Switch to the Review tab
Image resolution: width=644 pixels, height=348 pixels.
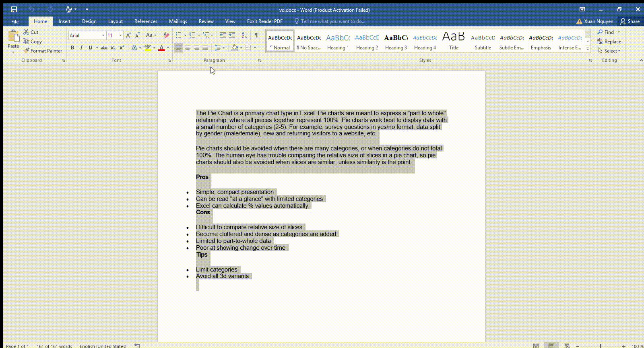coord(206,21)
